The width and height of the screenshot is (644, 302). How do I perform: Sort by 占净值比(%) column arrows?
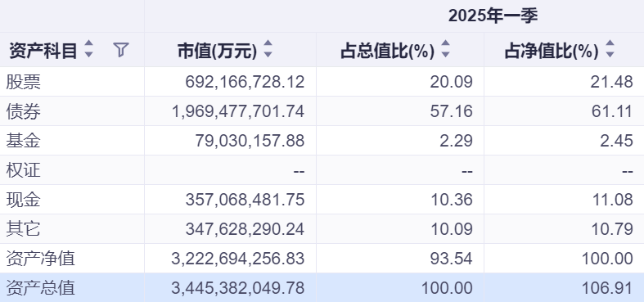coord(610,49)
